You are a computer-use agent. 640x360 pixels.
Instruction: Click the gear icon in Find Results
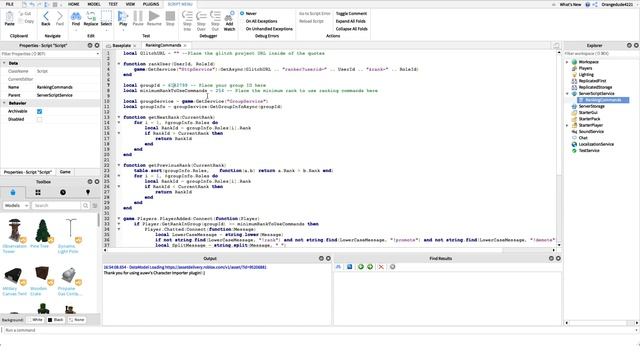pos(392,267)
